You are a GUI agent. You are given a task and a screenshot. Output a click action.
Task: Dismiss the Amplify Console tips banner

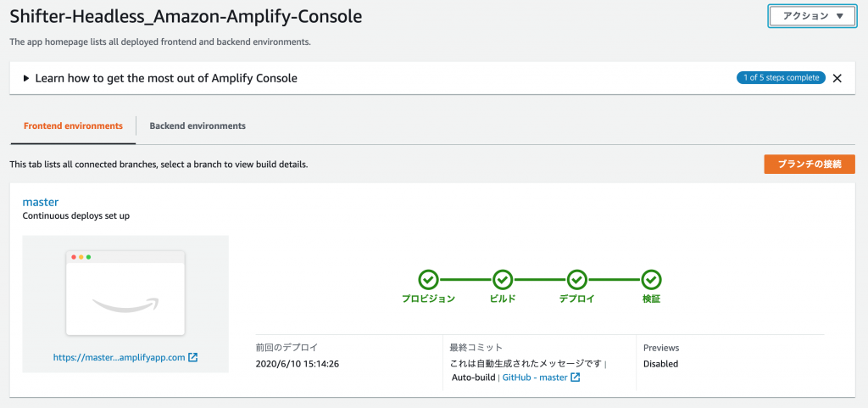pos(837,78)
